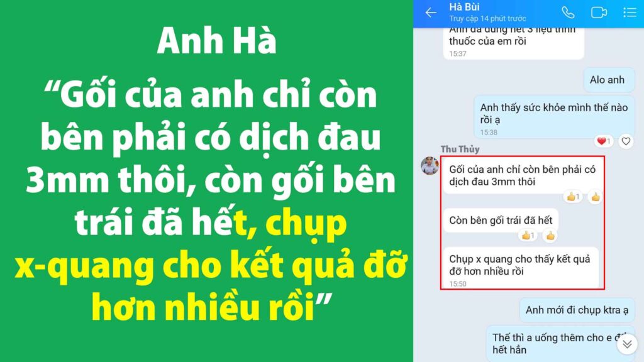
Task: Select 'Anh mới đi chụp ktra ạ' message
Action: [577, 310]
